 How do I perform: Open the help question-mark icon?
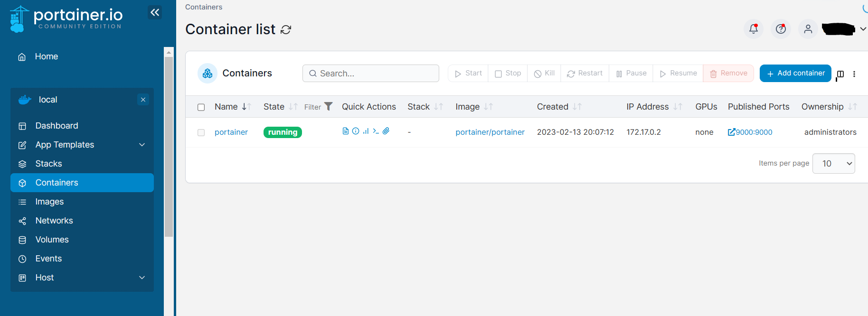point(781,29)
